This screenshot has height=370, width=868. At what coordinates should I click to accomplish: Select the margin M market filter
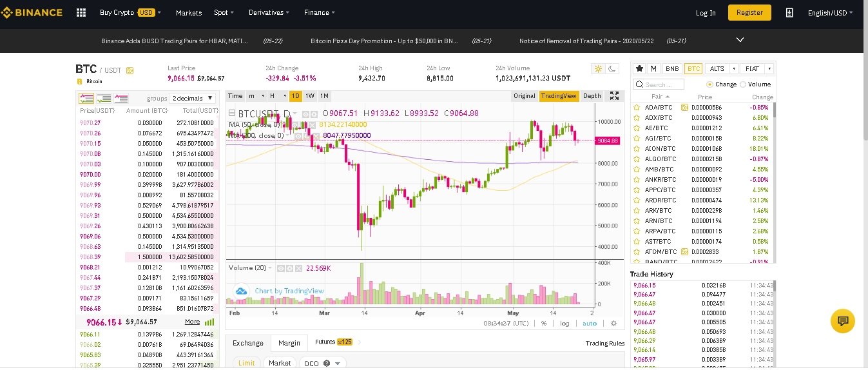tap(653, 68)
